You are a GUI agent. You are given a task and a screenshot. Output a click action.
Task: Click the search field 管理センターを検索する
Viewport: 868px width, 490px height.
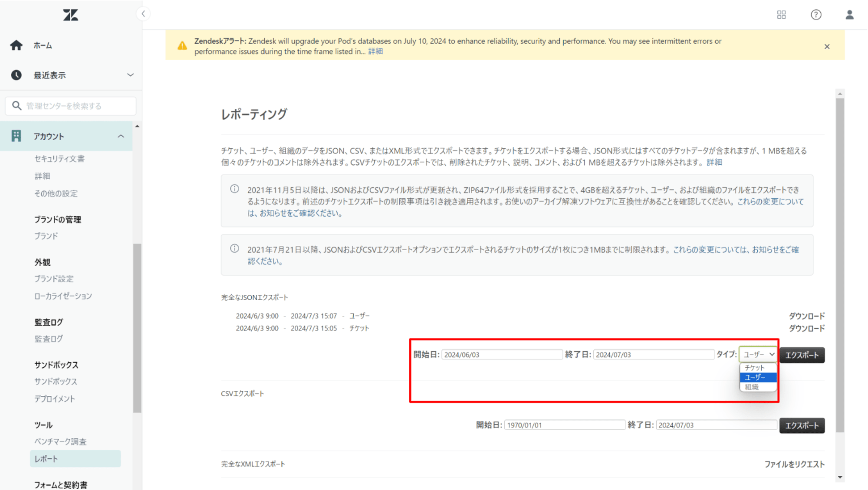[71, 106]
